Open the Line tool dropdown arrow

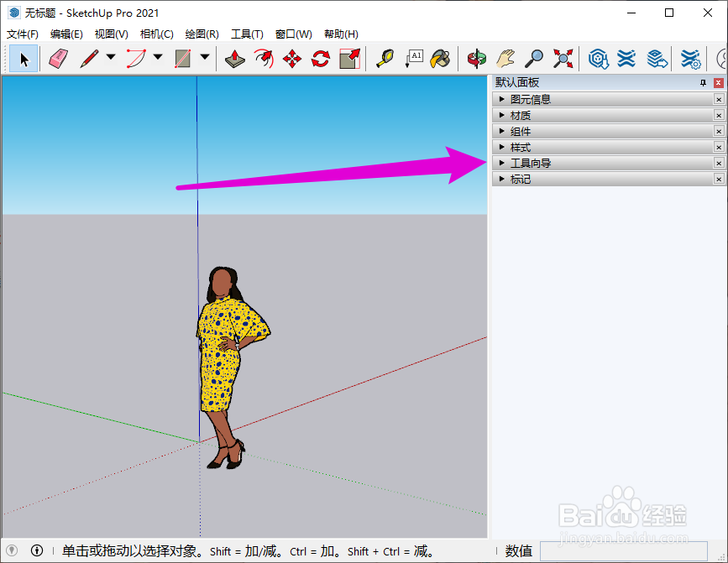coord(111,58)
